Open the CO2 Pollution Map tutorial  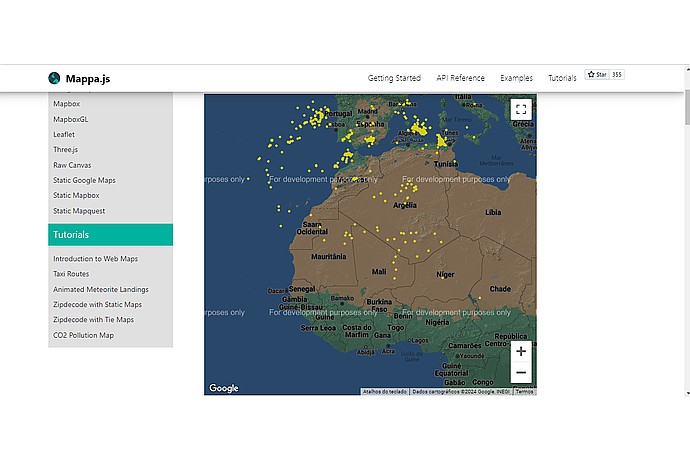click(83, 335)
